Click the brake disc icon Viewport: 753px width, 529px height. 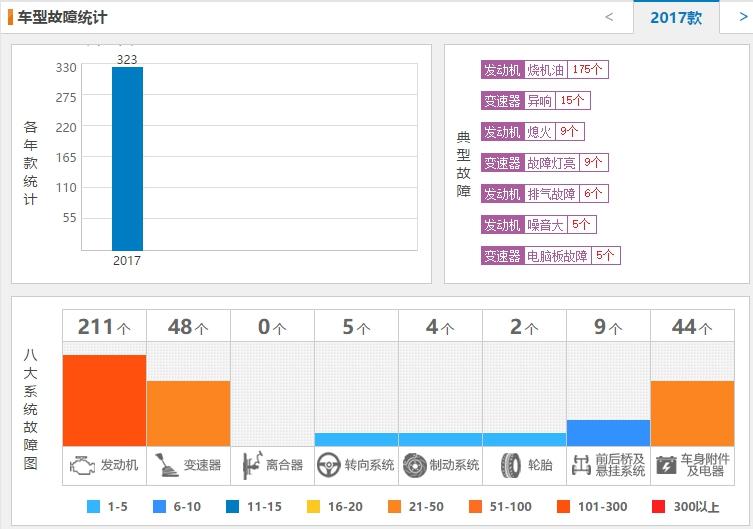coord(414,465)
